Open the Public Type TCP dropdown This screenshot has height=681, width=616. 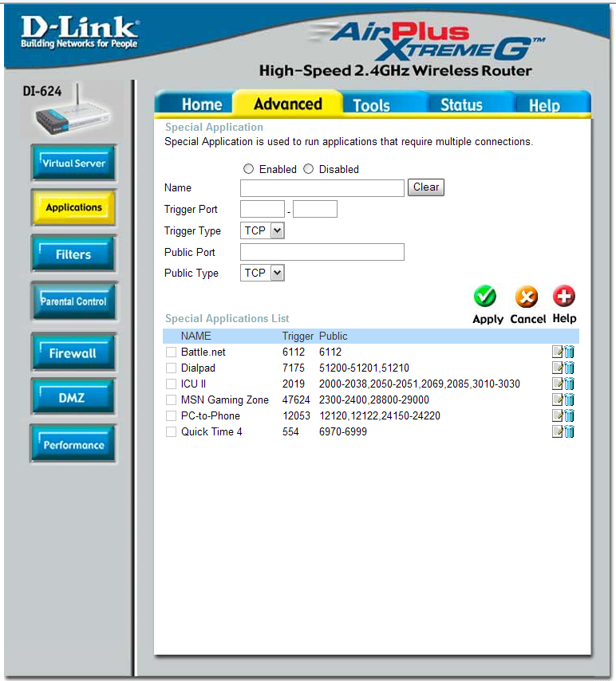pos(263,273)
